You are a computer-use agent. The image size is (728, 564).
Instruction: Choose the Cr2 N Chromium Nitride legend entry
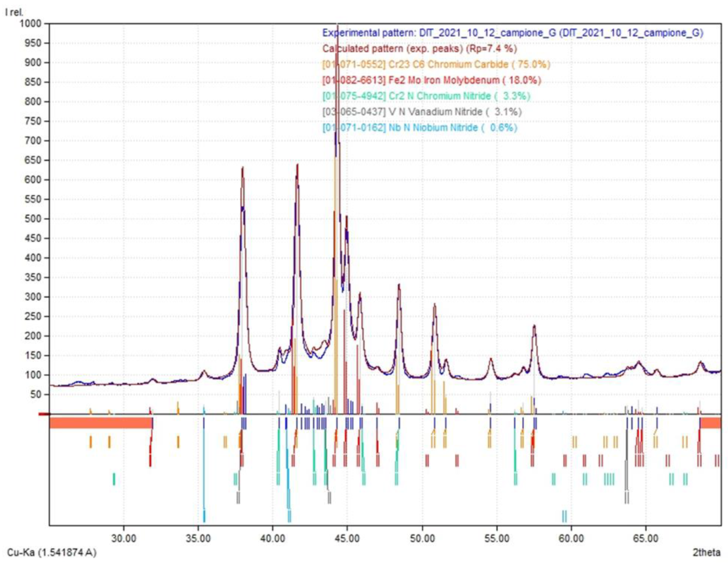pyautogui.click(x=426, y=96)
